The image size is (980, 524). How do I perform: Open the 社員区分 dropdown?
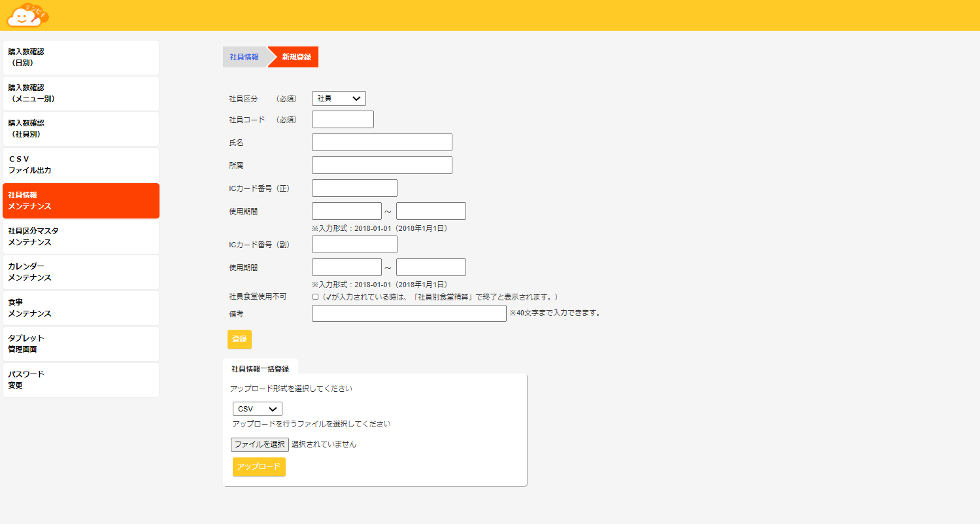coord(339,98)
